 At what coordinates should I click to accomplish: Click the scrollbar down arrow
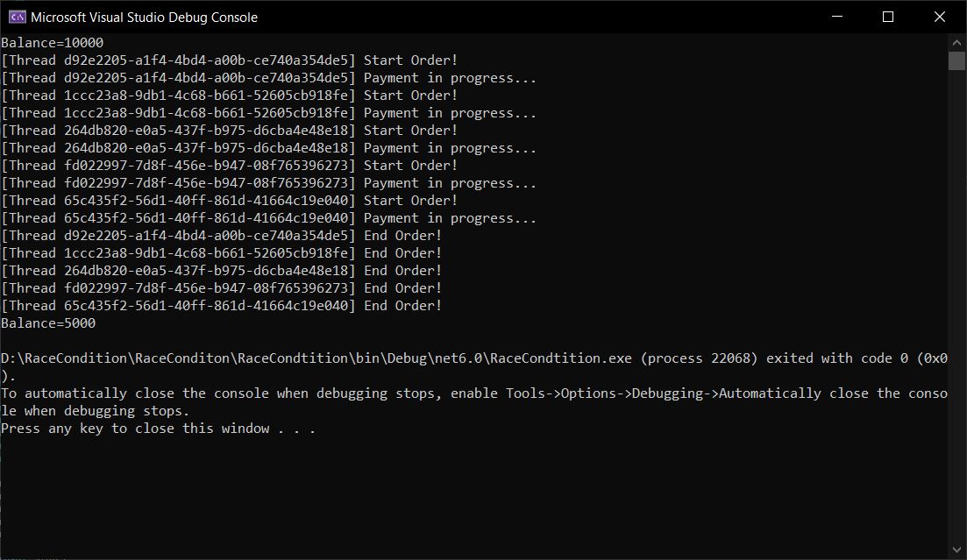(x=956, y=551)
